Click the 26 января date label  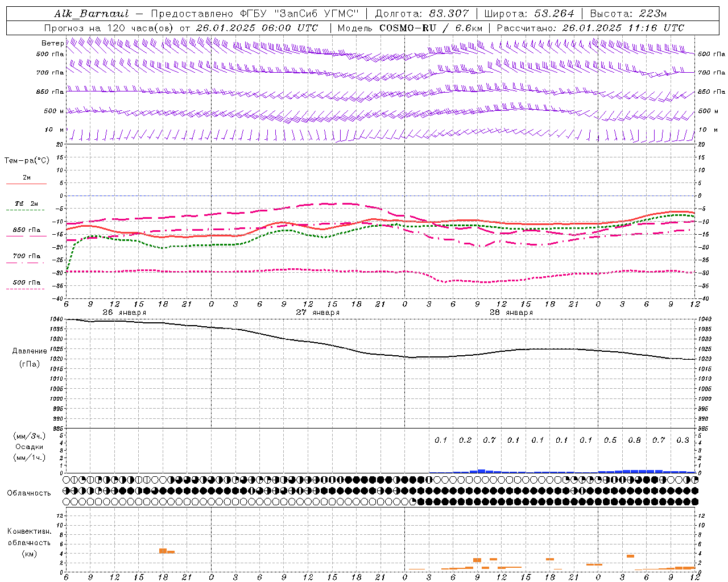[124, 313]
